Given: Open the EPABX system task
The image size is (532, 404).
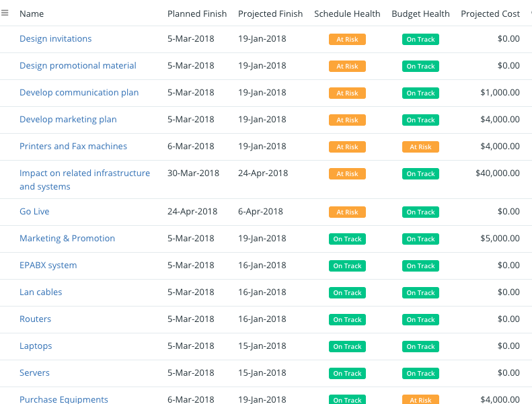Looking at the screenshot, I should tap(48, 266).
